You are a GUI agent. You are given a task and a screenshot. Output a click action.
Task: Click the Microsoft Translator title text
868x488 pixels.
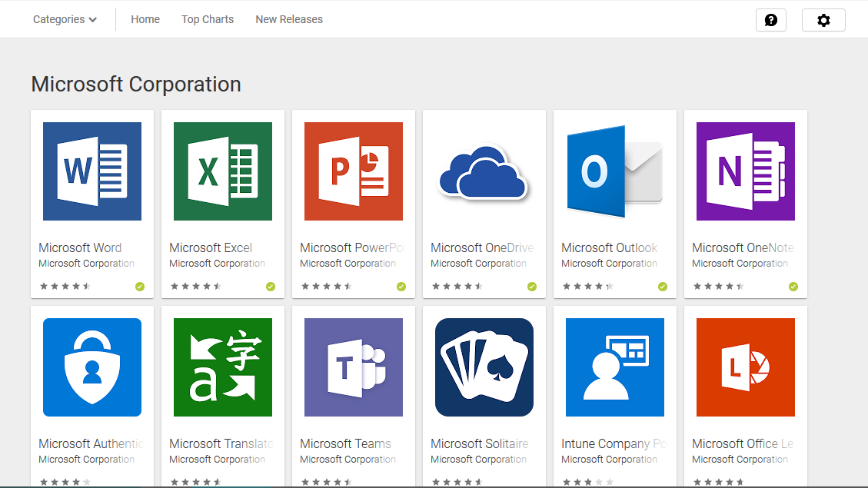(x=221, y=443)
